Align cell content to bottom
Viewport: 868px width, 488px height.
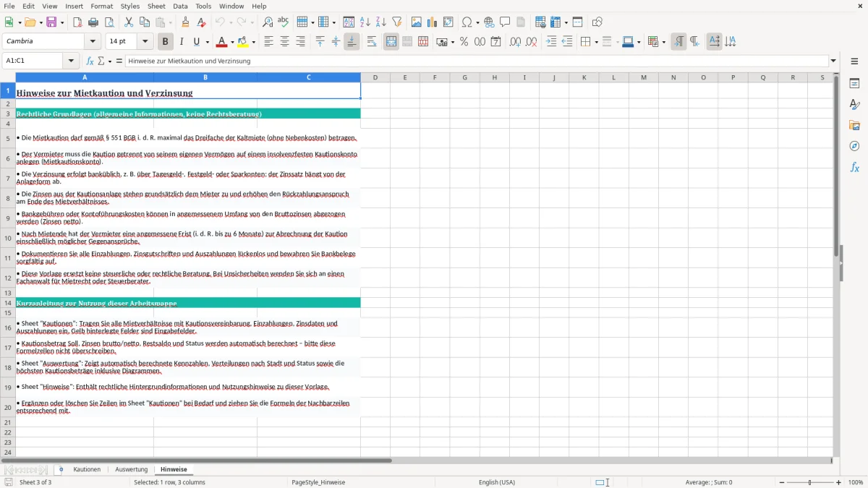(352, 42)
